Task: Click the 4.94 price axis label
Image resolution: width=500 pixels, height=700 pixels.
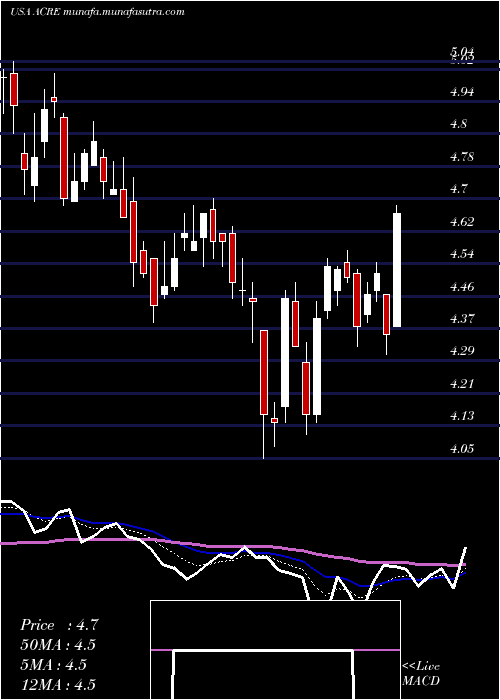Action: (462, 92)
